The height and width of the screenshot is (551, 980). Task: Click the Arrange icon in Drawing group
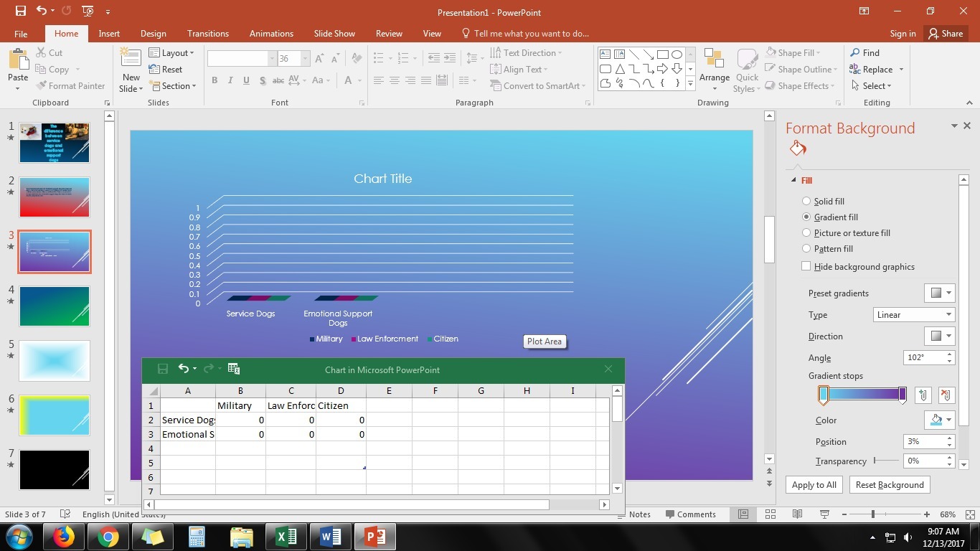click(x=714, y=62)
